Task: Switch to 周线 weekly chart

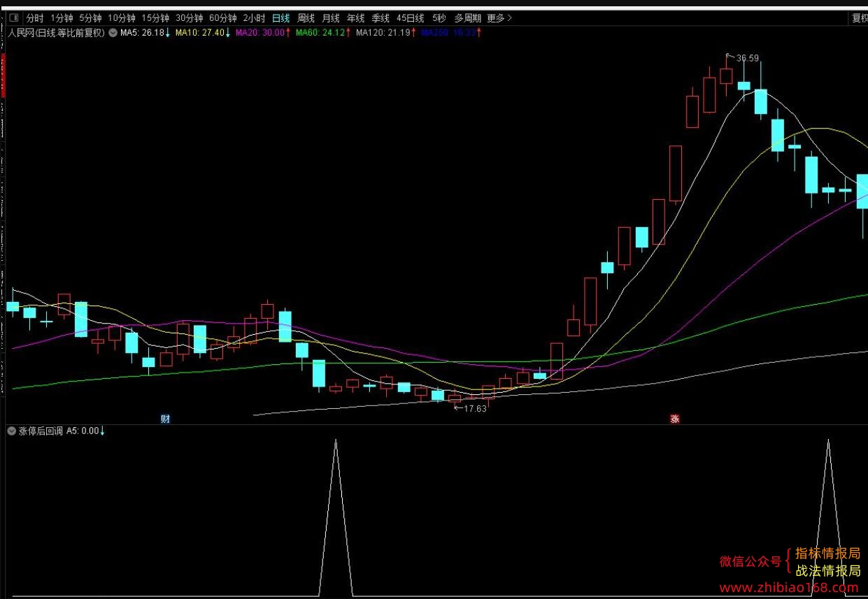Action: pos(306,18)
